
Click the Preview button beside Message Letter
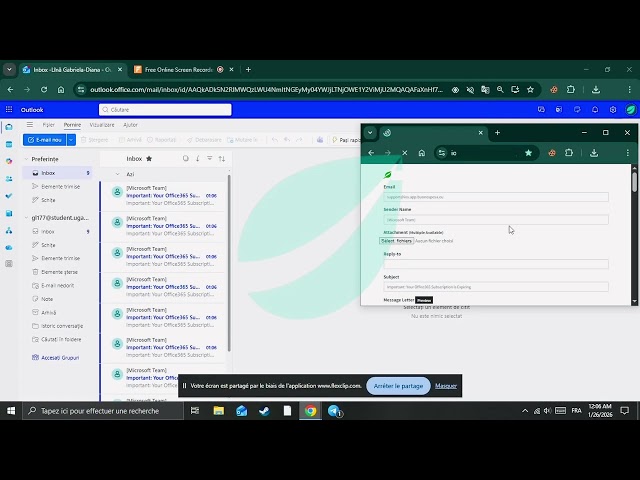[x=424, y=300]
